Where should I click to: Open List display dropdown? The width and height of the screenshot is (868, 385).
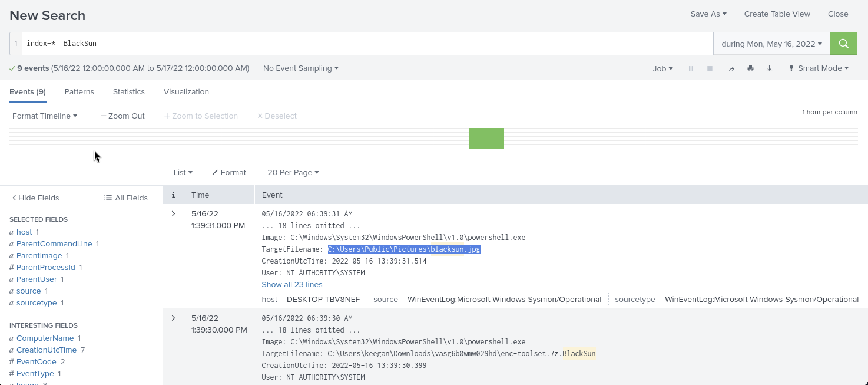coord(183,172)
